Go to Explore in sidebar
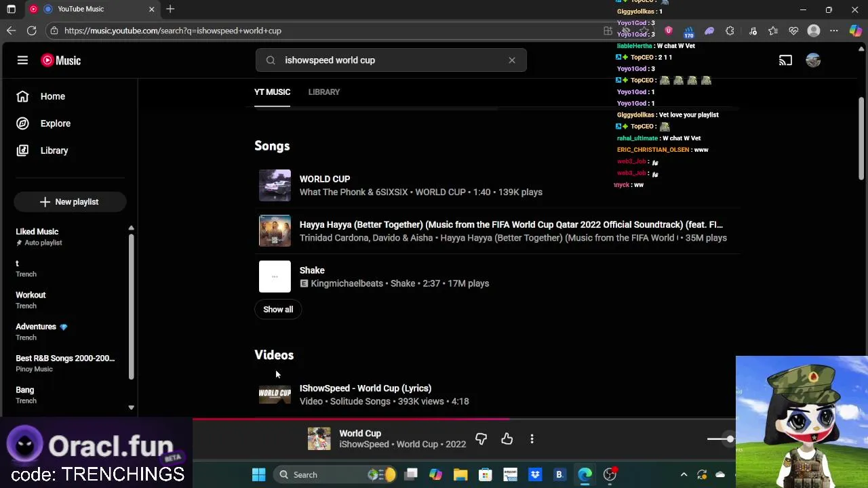Viewport: 868px width, 488px height. [43, 123]
